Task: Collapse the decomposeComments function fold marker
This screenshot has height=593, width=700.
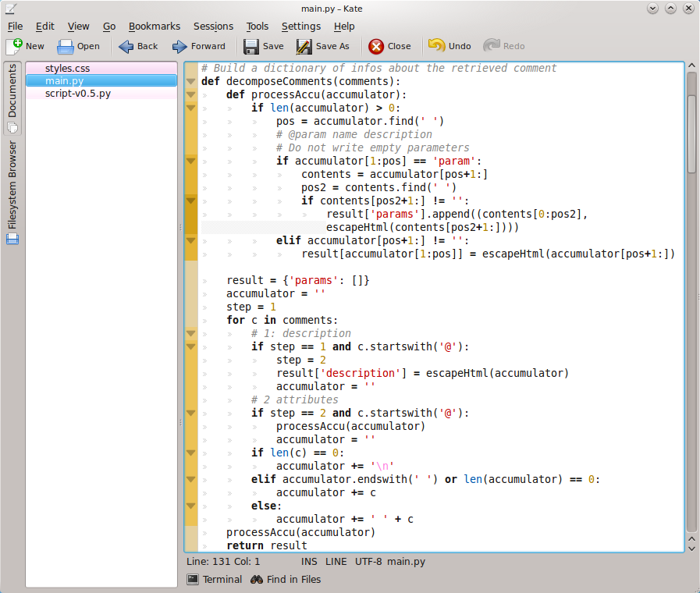Action: point(190,81)
